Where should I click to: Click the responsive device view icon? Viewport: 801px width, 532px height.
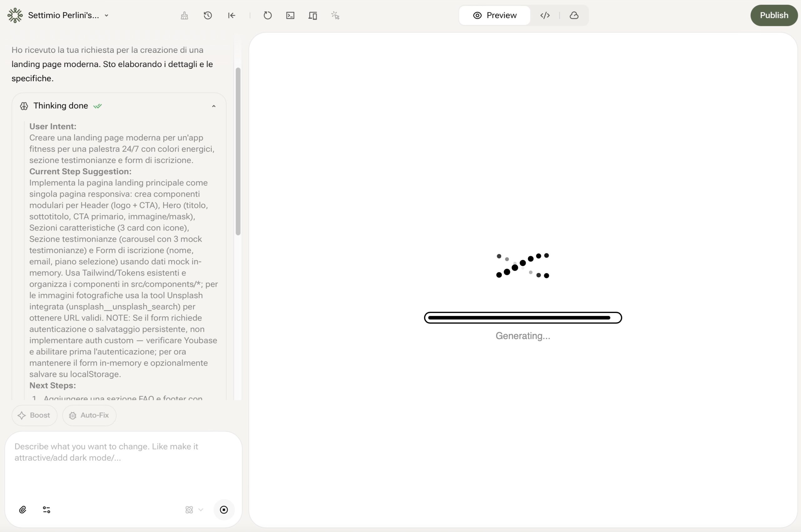coord(313,15)
